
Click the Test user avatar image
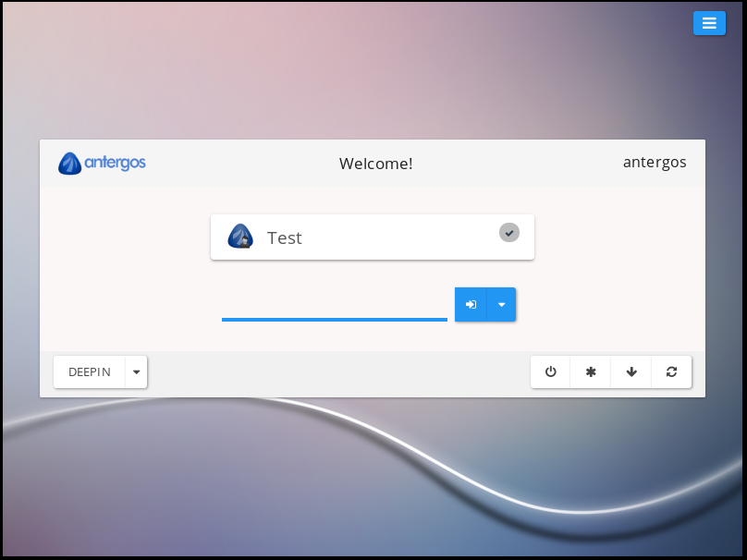click(240, 237)
